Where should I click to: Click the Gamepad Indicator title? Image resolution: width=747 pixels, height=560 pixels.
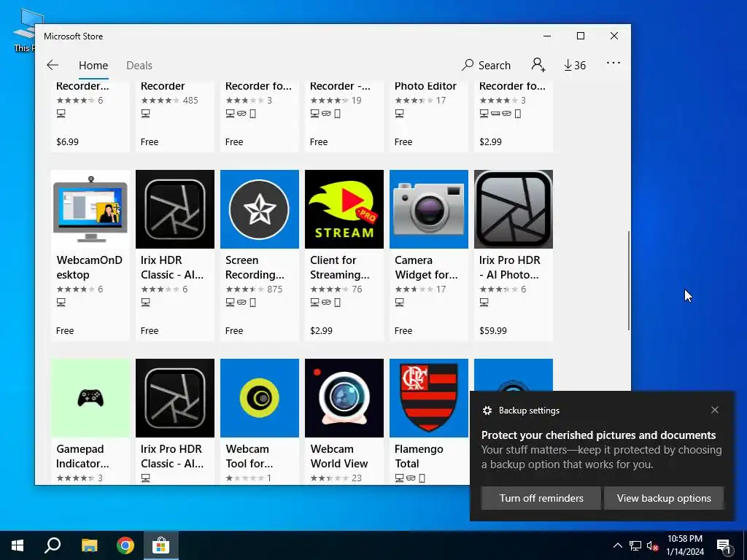(82, 456)
